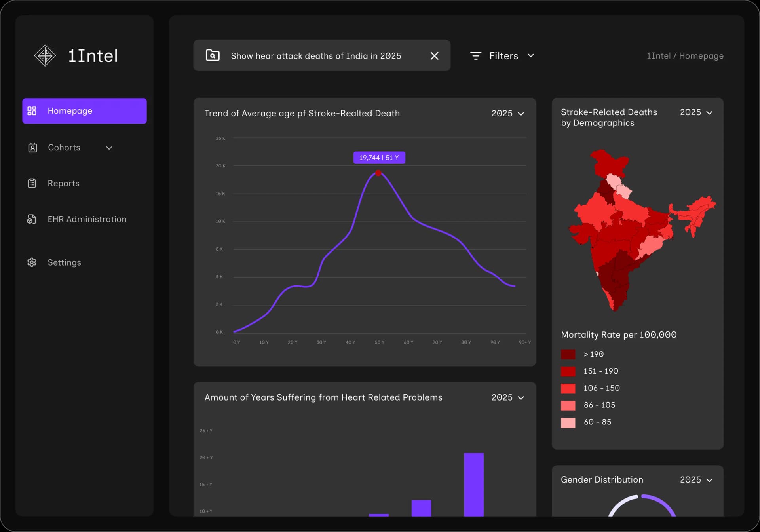Open Settings from the sidebar
Viewport: 760px width, 532px height.
(x=64, y=262)
